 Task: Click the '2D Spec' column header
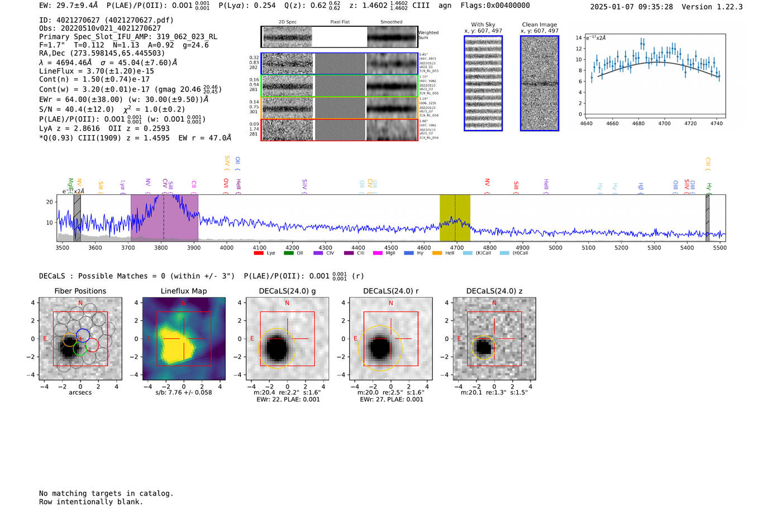288,22
